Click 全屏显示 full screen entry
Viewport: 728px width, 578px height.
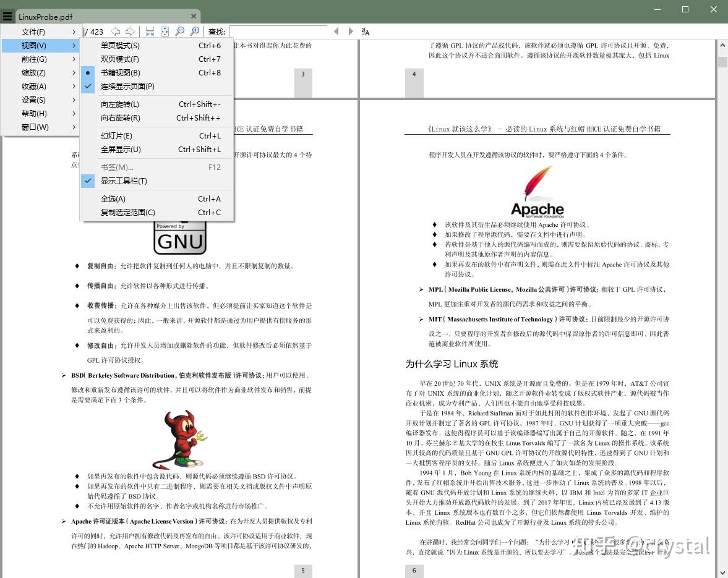(x=120, y=149)
